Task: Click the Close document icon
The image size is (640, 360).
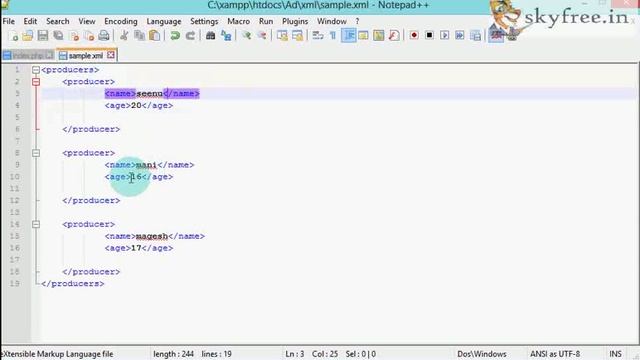Action: click(74, 36)
